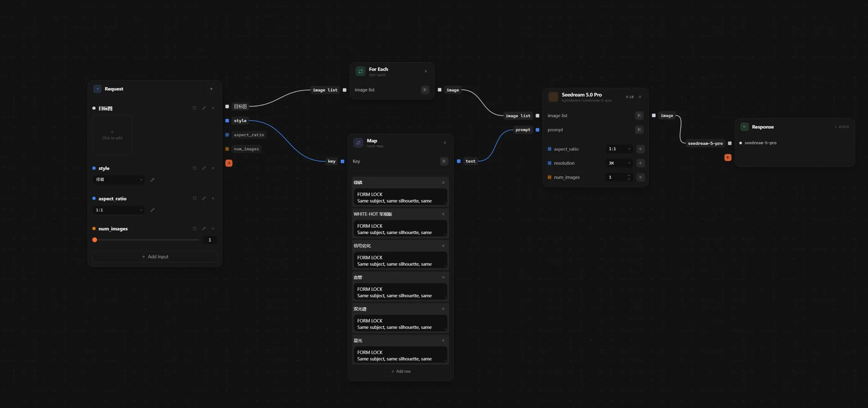The height and width of the screenshot is (408, 868).
Task: Close the Map node
Action: (445, 143)
